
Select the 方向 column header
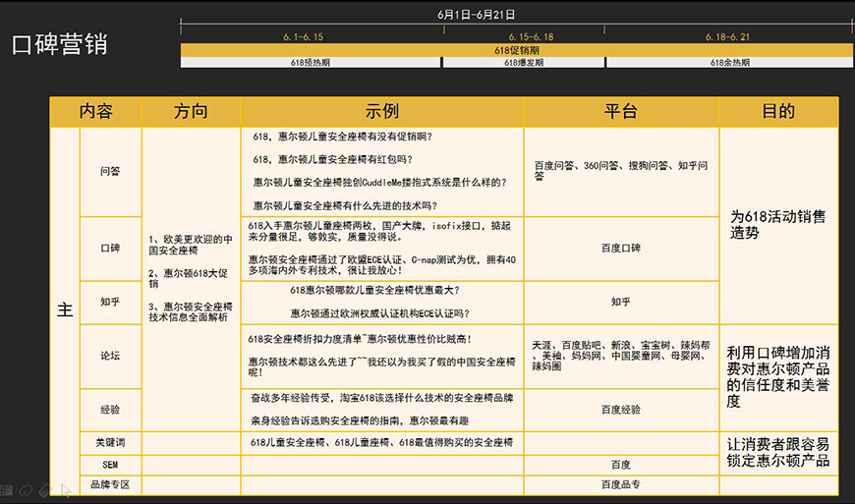point(191,112)
